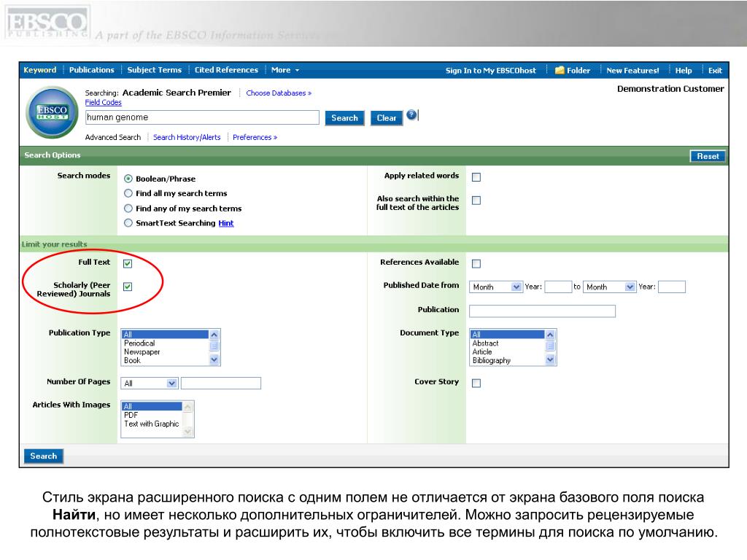
Task: Click the from Year input field
Action: pyautogui.click(x=558, y=287)
